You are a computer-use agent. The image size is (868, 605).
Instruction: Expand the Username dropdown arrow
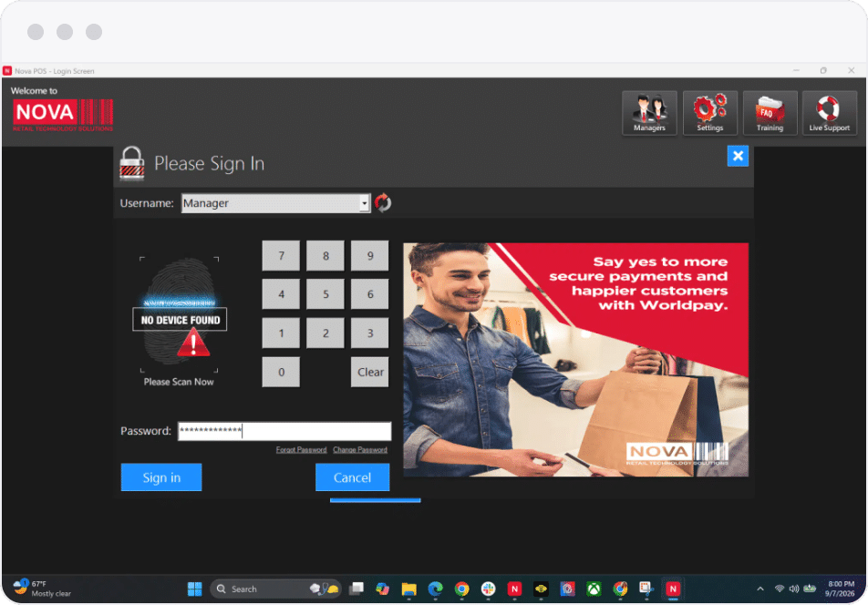coord(364,203)
